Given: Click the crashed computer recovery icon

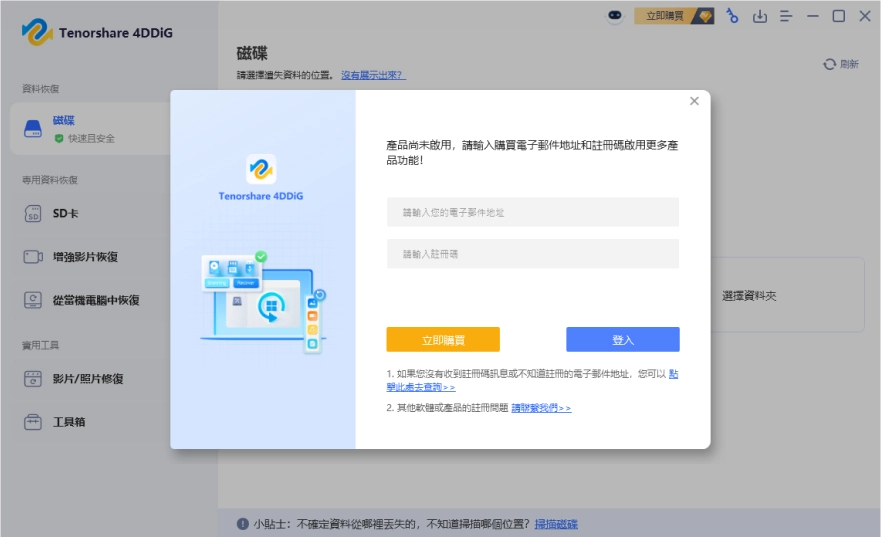Looking at the screenshot, I should 33,300.
